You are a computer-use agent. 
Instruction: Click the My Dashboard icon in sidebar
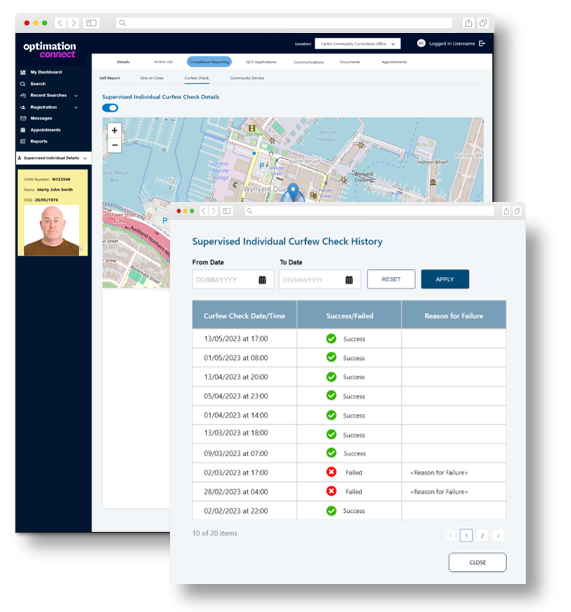23,72
